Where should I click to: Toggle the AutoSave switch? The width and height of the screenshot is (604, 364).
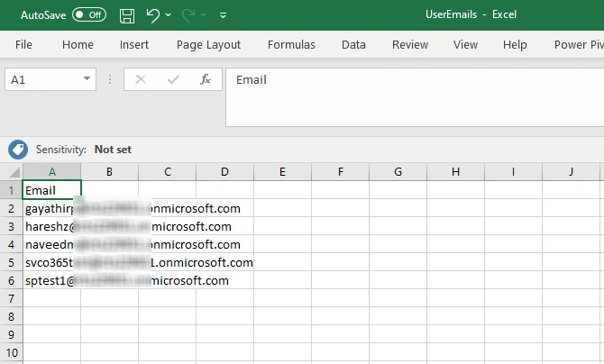click(x=89, y=15)
